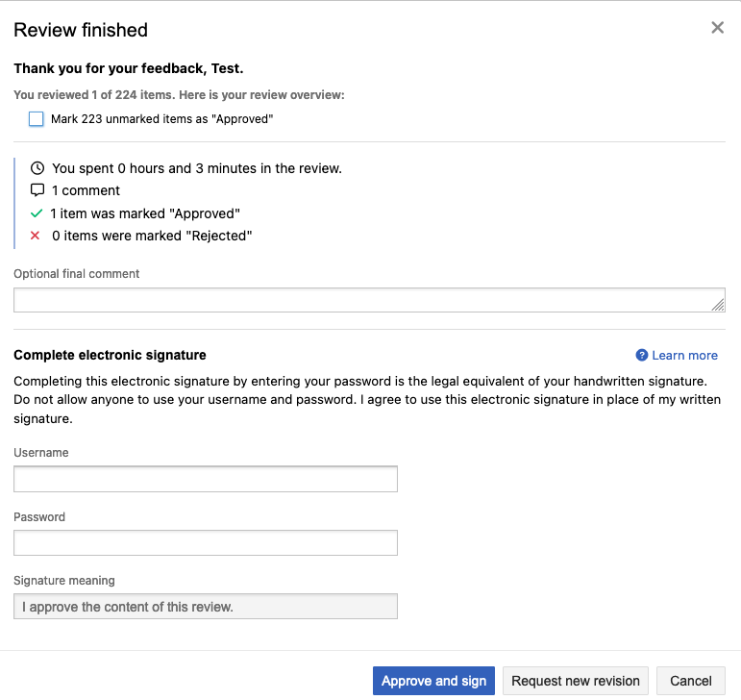Click the red X Rejected icon
This screenshot has width=741, height=700.
click(37, 236)
